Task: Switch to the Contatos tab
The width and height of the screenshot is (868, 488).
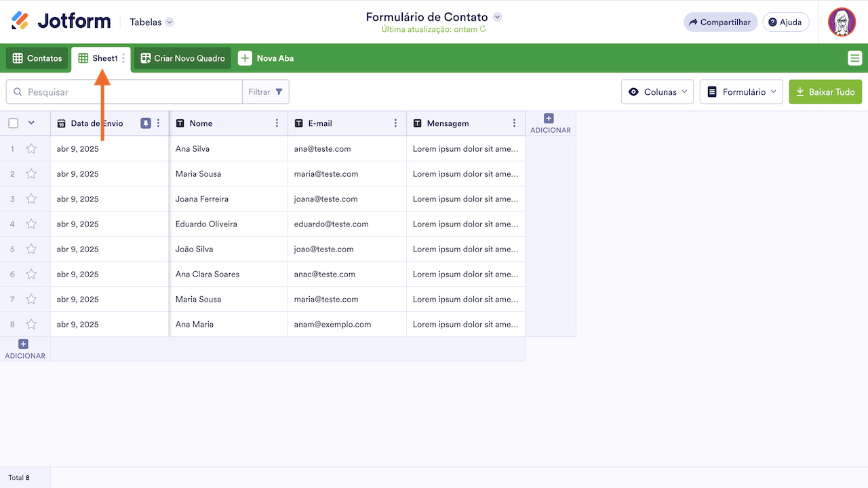Action: click(37, 58)
